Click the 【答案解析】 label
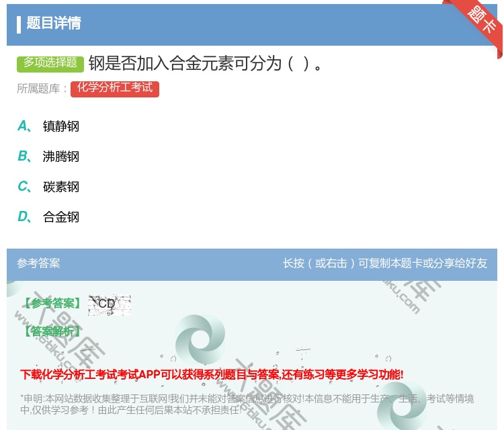Screen dimensions: 504x430 coord(52,331)
